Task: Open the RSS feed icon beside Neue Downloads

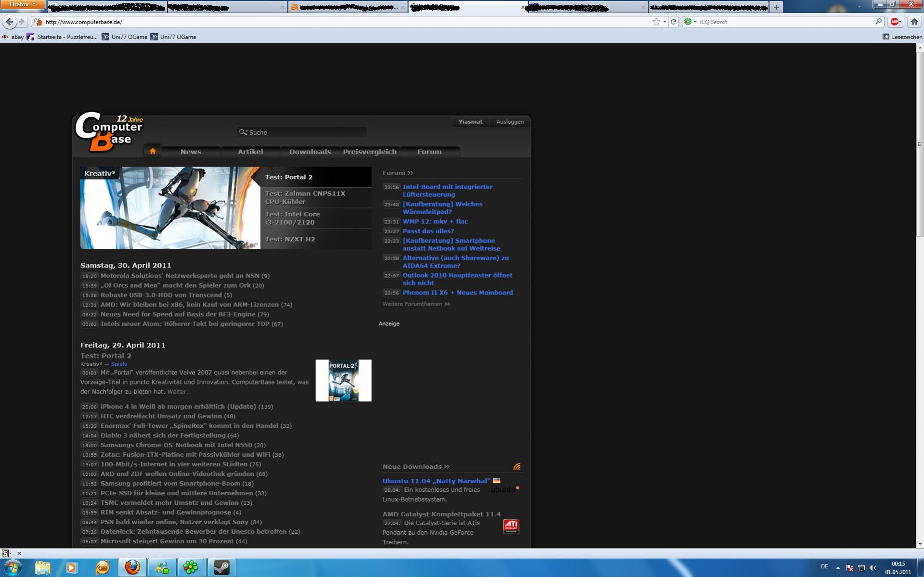Action: (517, 466)
